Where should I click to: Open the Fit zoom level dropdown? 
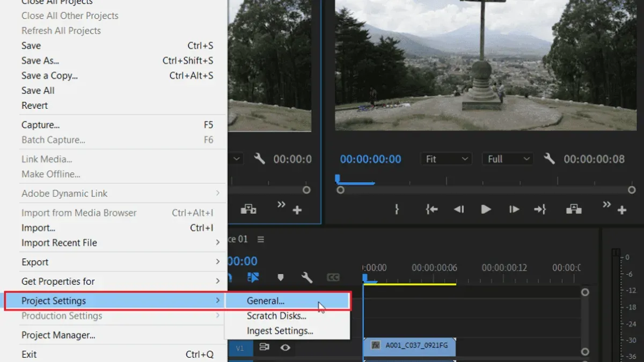[447, 159]
